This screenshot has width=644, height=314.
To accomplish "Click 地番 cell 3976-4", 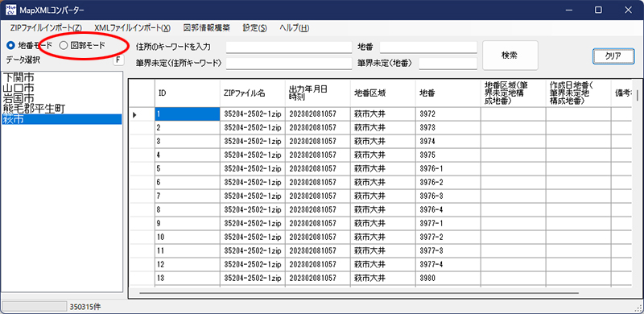I will 448,210.
